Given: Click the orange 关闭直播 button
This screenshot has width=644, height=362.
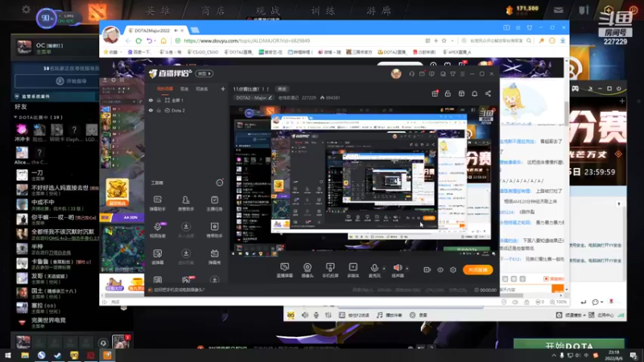Looking at the screenshot, I should click(x=477, y=269).
